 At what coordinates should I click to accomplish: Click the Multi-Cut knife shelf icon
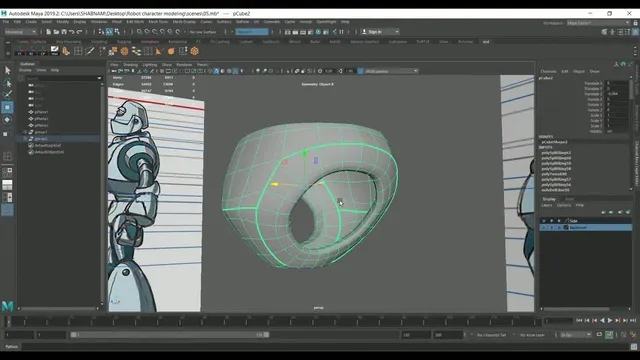(90, 51)
